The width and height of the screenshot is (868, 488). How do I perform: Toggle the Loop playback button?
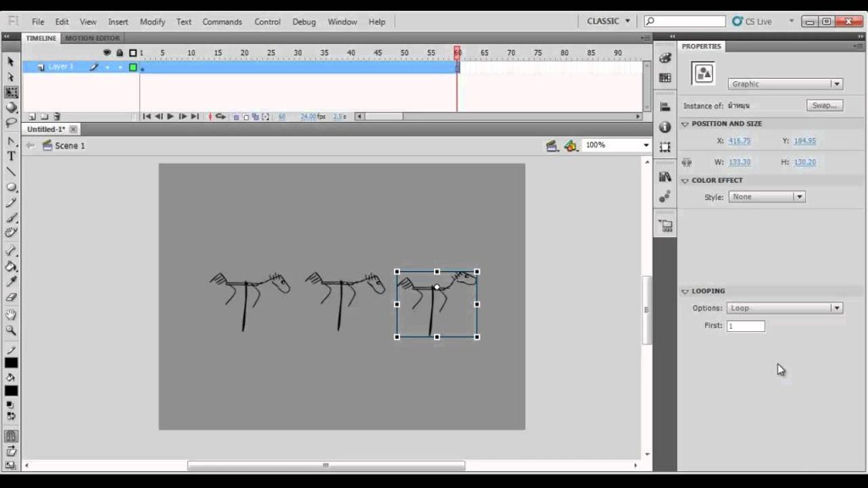[221, 117]
